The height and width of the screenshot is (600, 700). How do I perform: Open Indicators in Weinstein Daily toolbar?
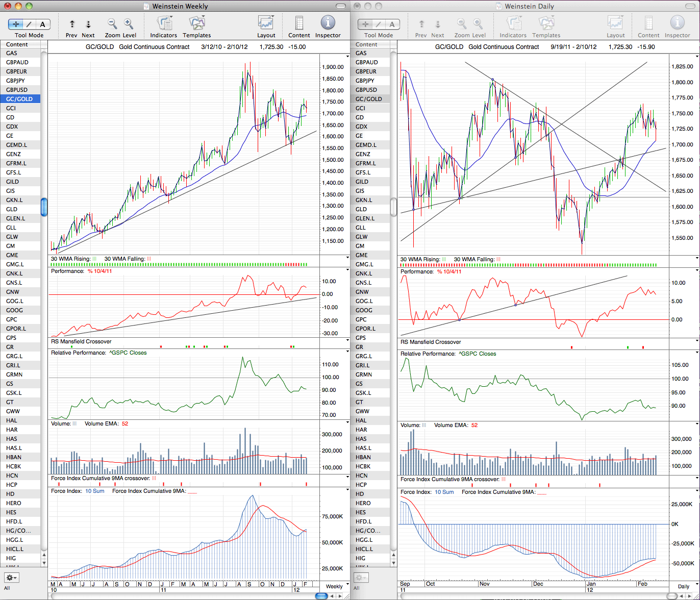514,23
